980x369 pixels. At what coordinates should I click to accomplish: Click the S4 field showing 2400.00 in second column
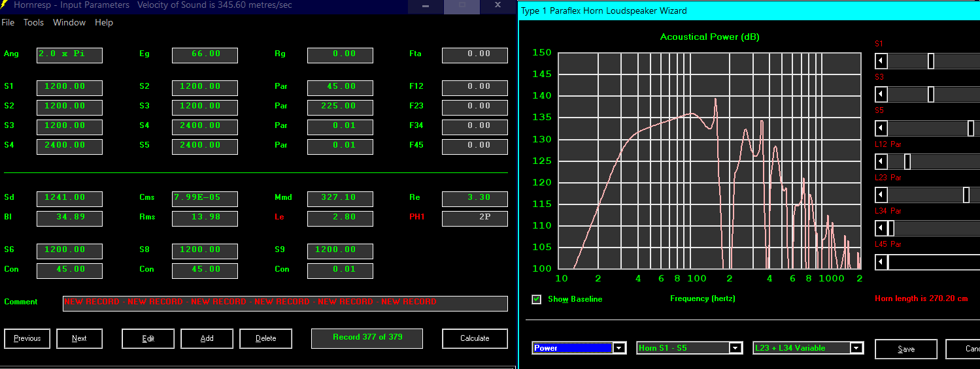(x=205, y=127)
